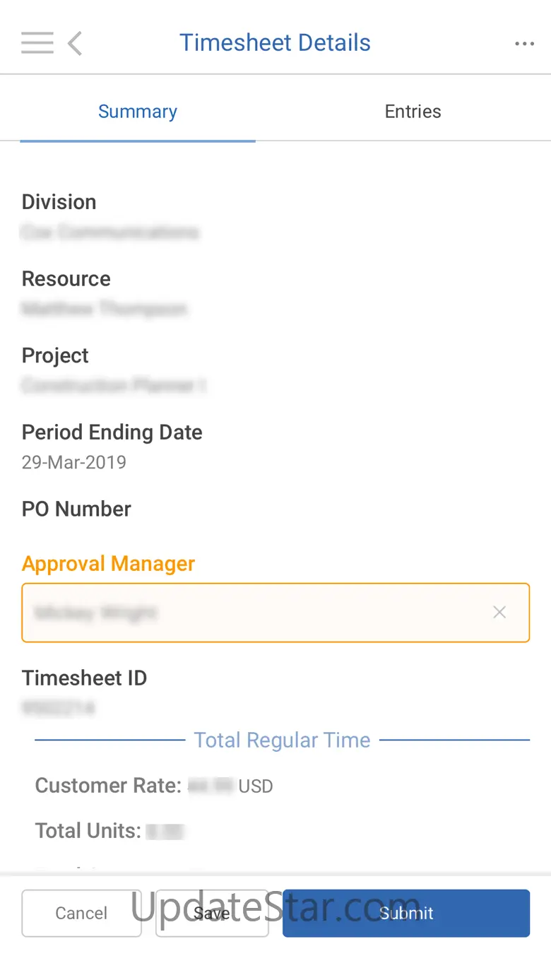The width and height of the screenshot is (551, 980).
Task: Click the Resource field label
Action: click(x=66, y=279)
